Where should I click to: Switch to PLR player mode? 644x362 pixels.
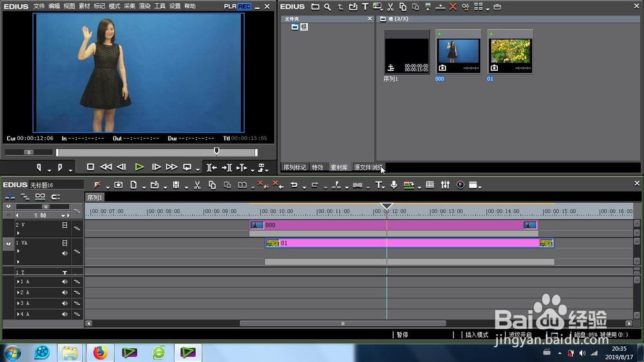tap(230, 6)
